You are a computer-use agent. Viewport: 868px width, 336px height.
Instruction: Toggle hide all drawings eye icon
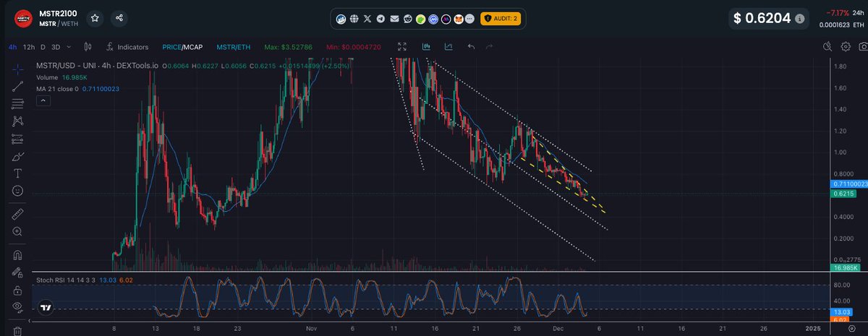coord(18,307)
